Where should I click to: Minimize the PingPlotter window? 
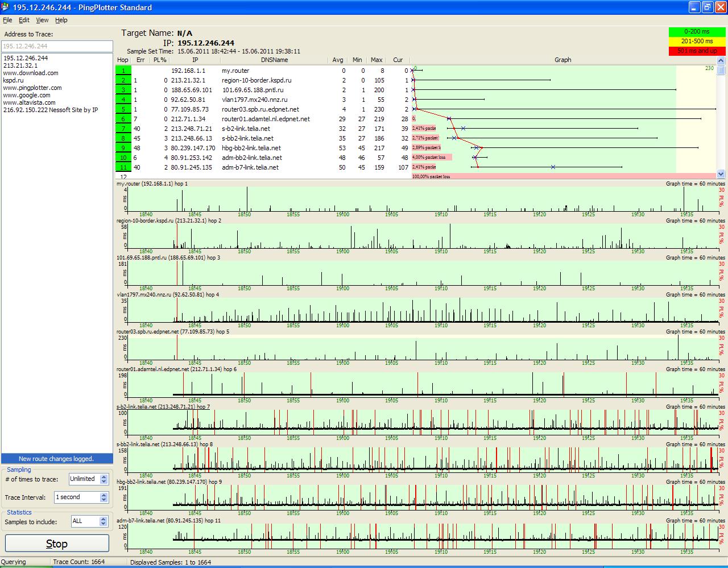click(694, 7)
